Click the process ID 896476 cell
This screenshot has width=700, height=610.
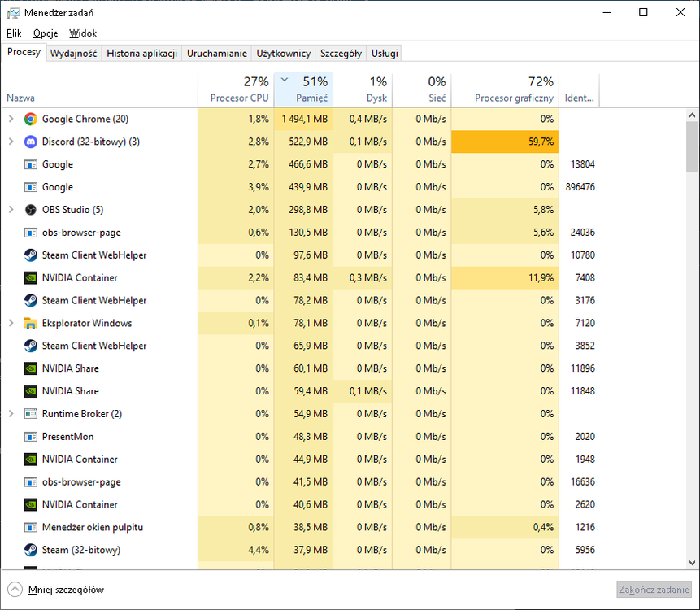click(x=580, y=187)
